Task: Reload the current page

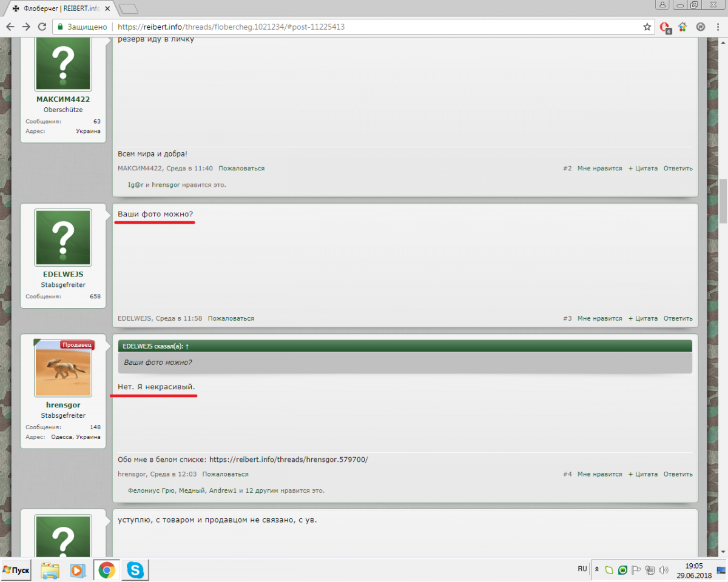Action: click(x=42, y=27)
